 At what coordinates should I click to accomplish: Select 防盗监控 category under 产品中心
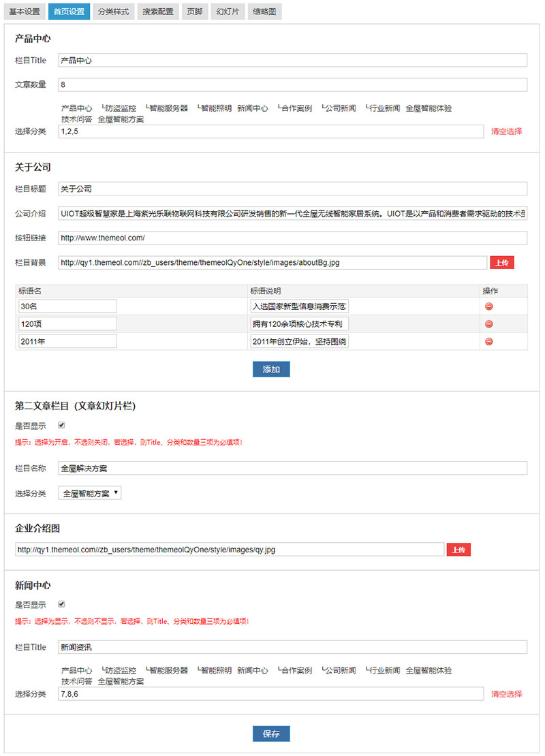tap(120, 108)
